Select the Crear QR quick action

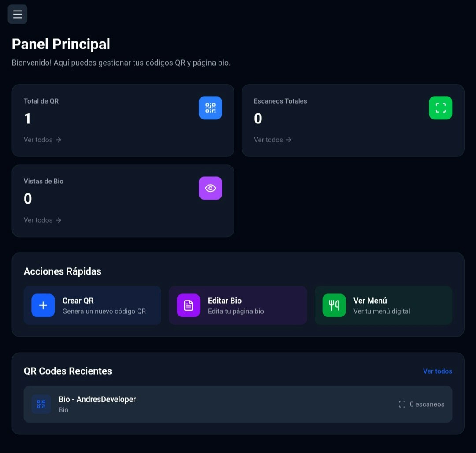pos(93,305)
